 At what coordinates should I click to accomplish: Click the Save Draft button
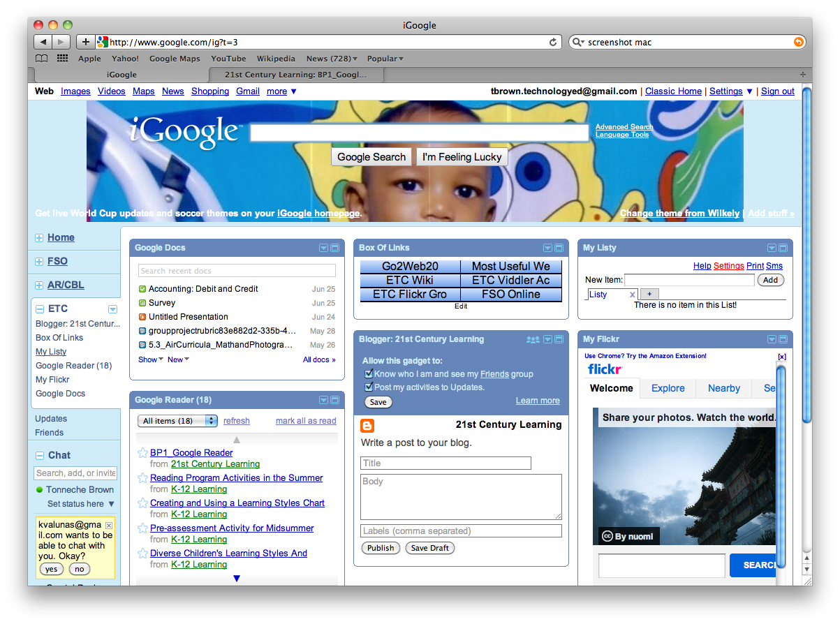pos(430,548)
